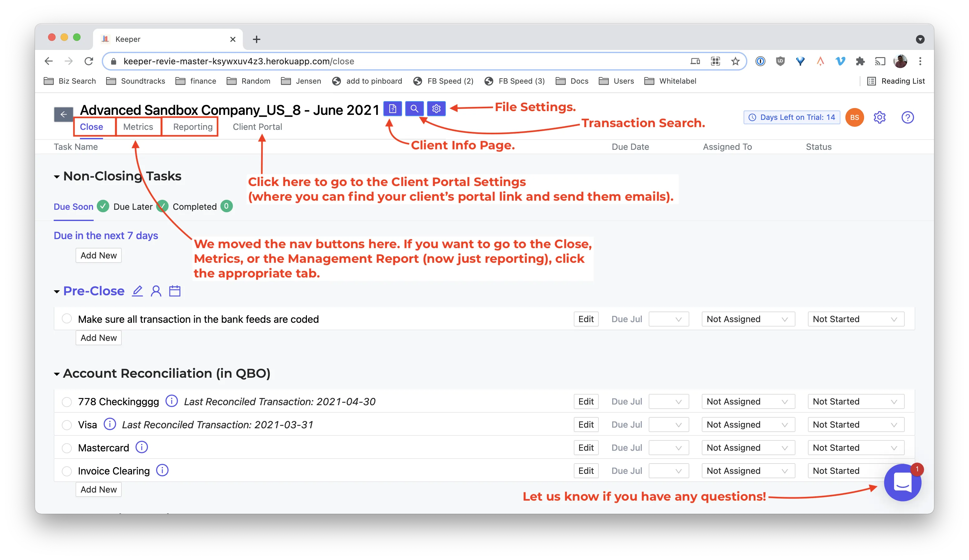Open the help question mark icon
Image resolution: width=969 pixels, height=560 pixels.
(x=908, y=117)
